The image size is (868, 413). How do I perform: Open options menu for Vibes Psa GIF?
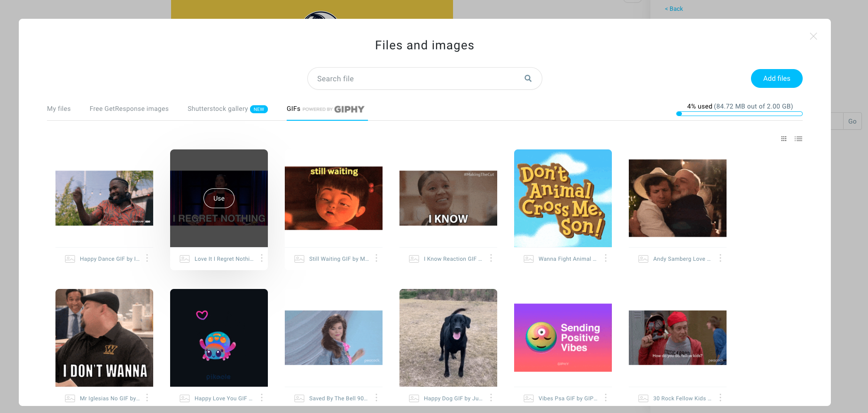(606, 398)
